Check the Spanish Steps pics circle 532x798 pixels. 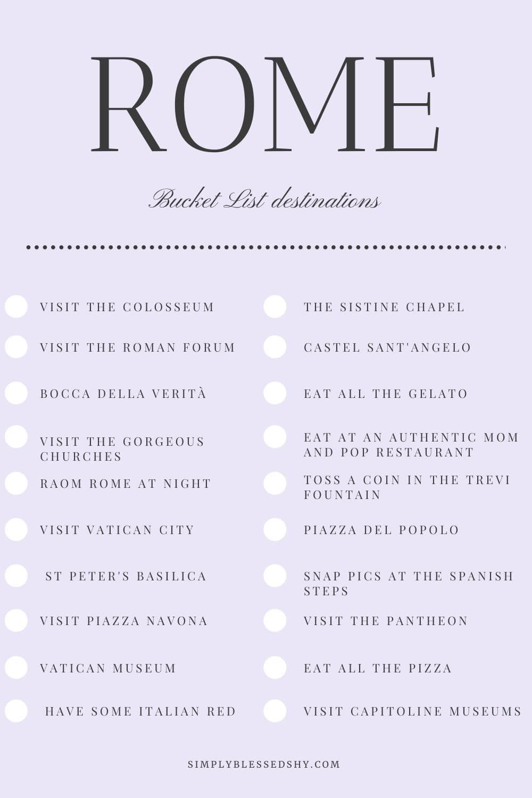(x=275, y=576)
